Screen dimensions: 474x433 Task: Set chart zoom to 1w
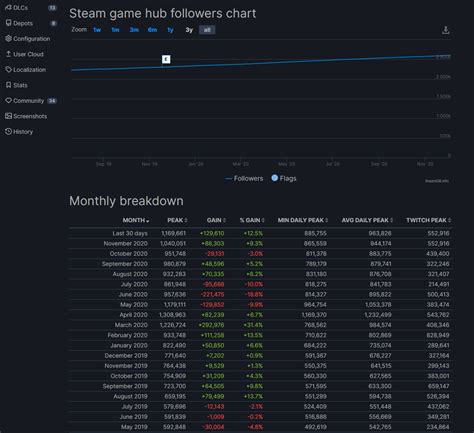(97, 30)
